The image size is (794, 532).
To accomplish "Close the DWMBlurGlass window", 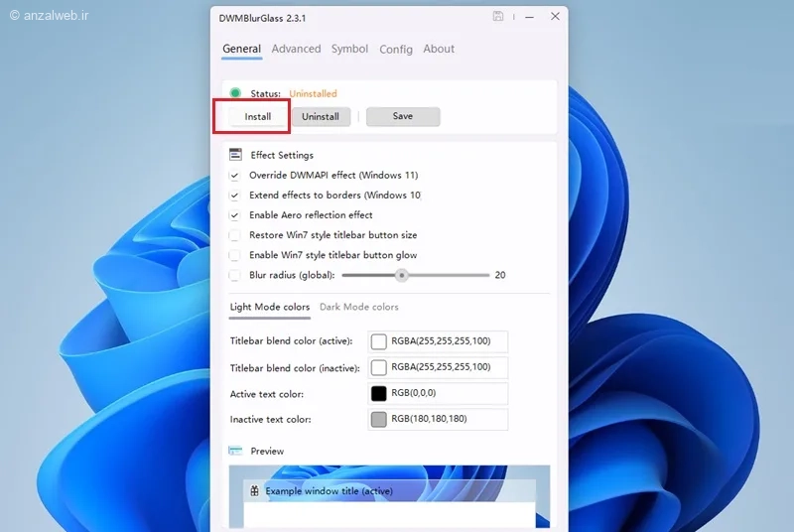I will click(x=555, y=16).
